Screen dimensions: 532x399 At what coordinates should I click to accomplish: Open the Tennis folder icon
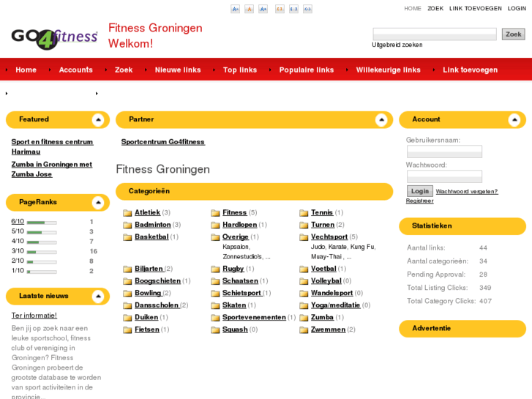(x=304, y=213)
